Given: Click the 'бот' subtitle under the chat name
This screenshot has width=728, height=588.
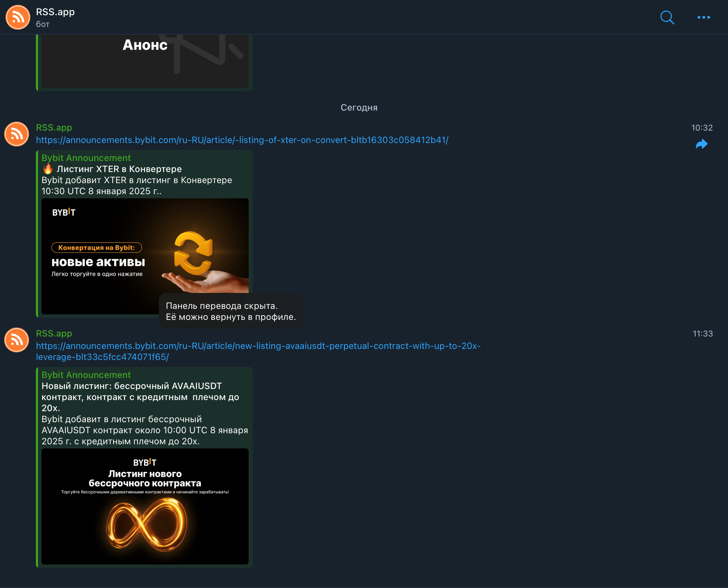Looking at the screenshot, I should click(x=43, y=24).
